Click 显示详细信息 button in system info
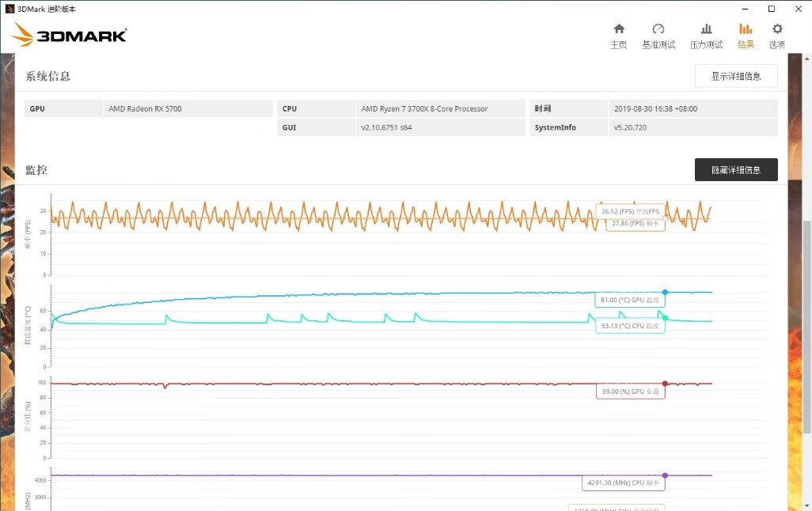 coord(736,76)
